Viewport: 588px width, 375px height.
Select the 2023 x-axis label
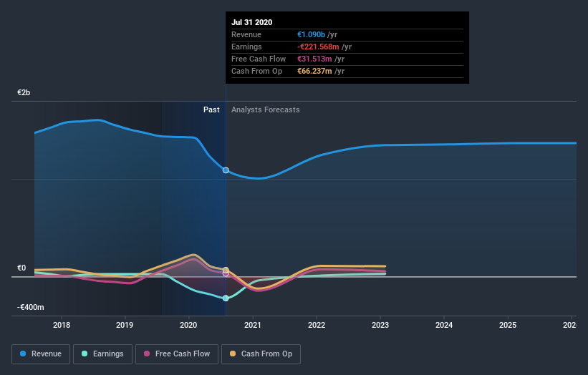[380, 325]
